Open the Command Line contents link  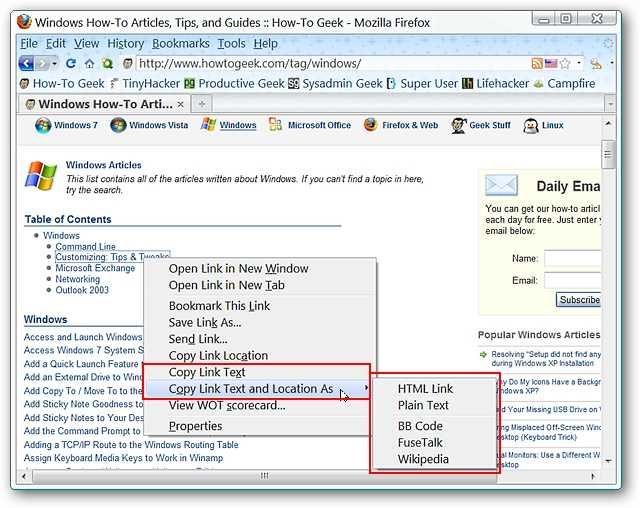(x=85, y=246)
